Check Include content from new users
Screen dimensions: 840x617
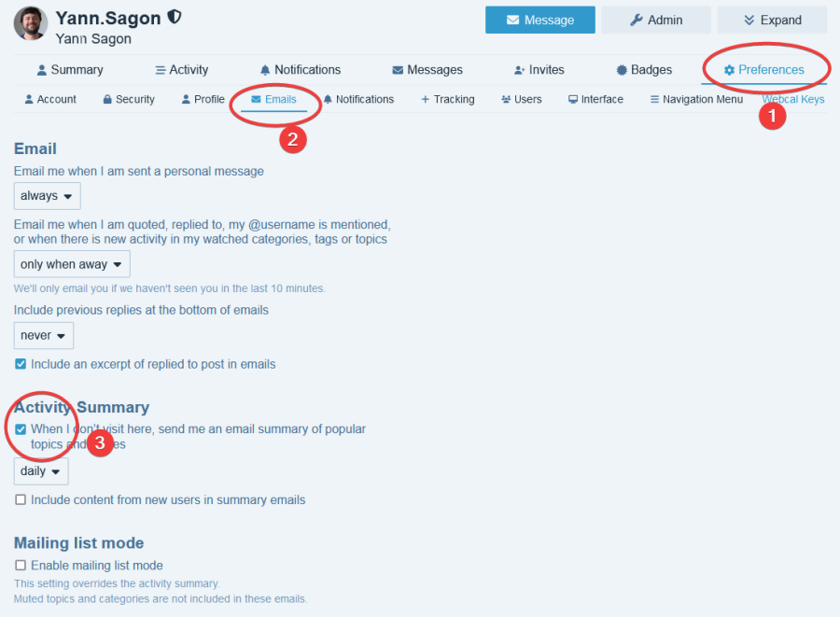tap(21, 499)
